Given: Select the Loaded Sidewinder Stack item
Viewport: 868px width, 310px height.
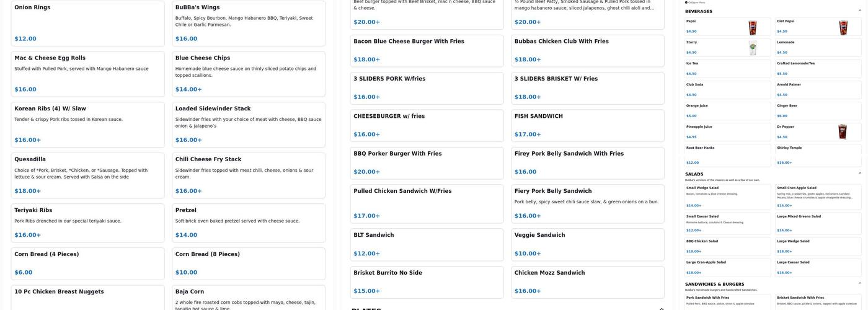Looking at the screenshot, I should [248, 125].
